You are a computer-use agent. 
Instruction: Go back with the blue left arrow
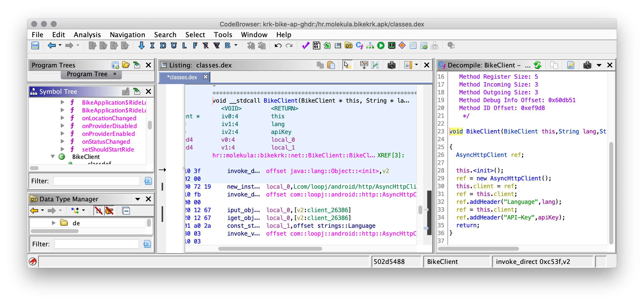[52, 45]
